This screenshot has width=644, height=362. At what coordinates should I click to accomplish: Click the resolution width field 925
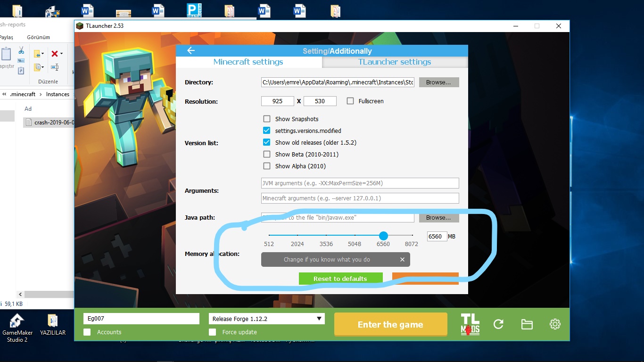(x=278, y=101)
